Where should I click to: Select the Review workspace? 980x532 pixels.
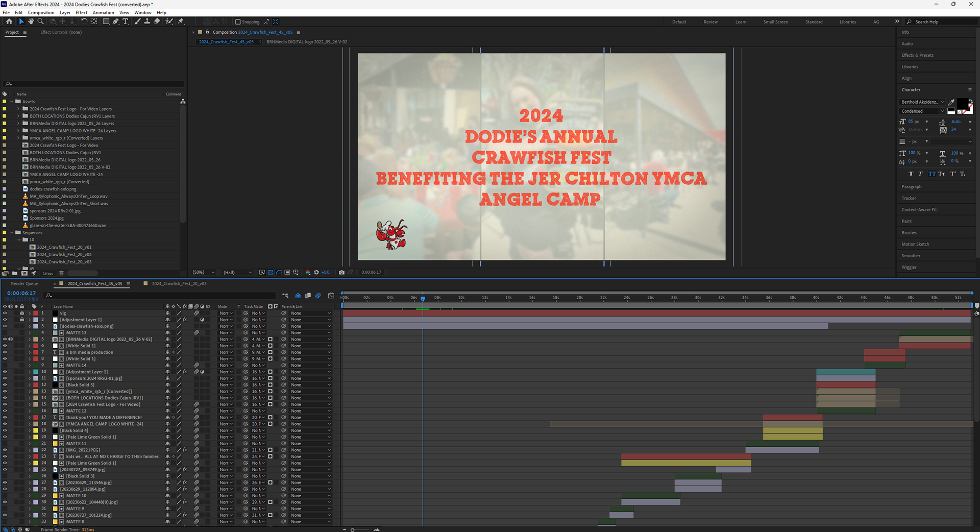(710, 22)
